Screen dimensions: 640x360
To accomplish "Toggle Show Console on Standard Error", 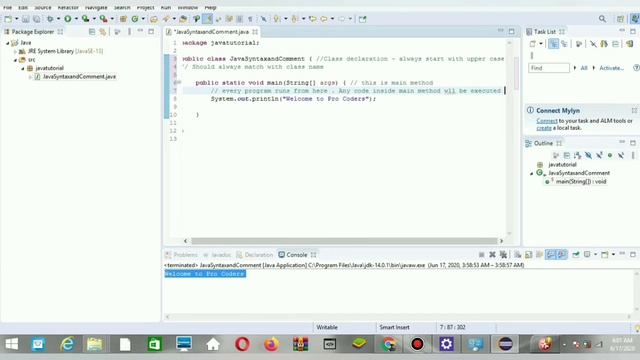I will [562, 255].
